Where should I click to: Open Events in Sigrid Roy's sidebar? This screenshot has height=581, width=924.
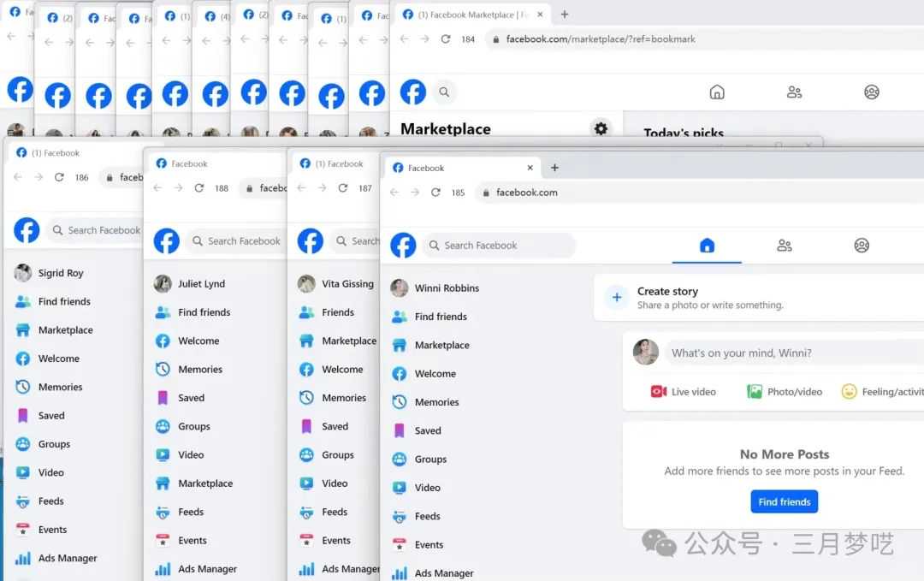[41, 530]
